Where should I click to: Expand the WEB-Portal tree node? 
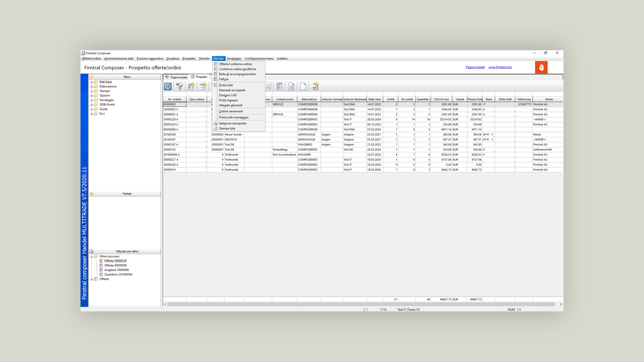[x=92, y=105]
